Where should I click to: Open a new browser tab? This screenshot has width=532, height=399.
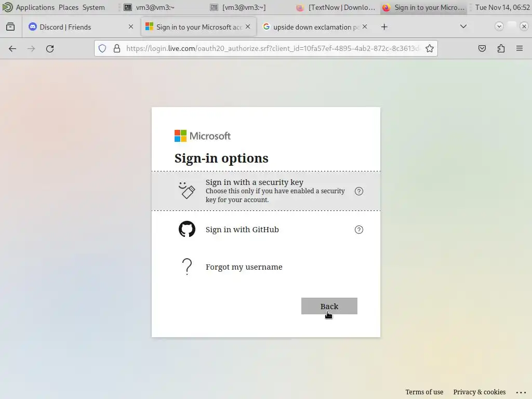tap(384, 27)
